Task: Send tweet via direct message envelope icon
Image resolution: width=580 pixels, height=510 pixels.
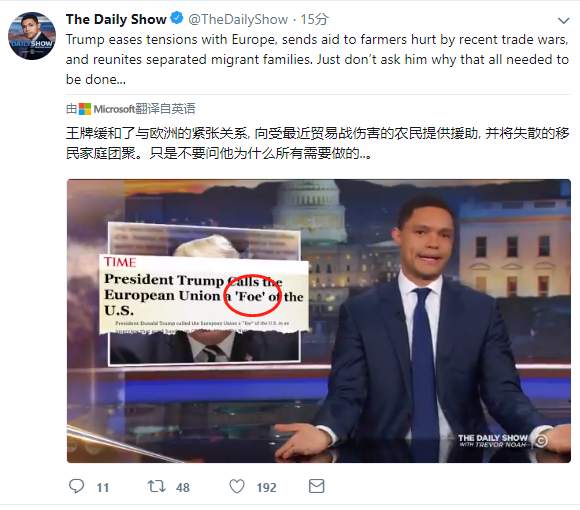Action: click(317, 486)
